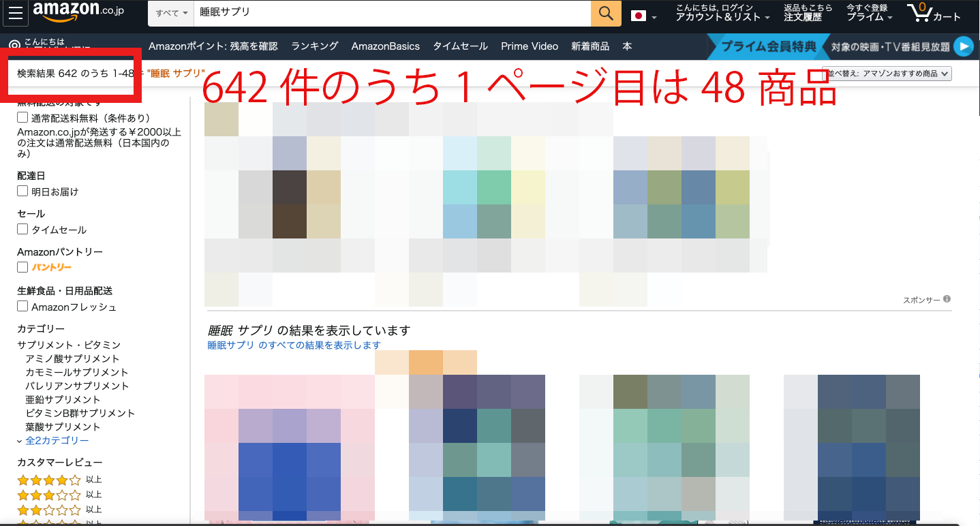
Task: Open タイムセール in the top navigation
Action: pos(461,46)
